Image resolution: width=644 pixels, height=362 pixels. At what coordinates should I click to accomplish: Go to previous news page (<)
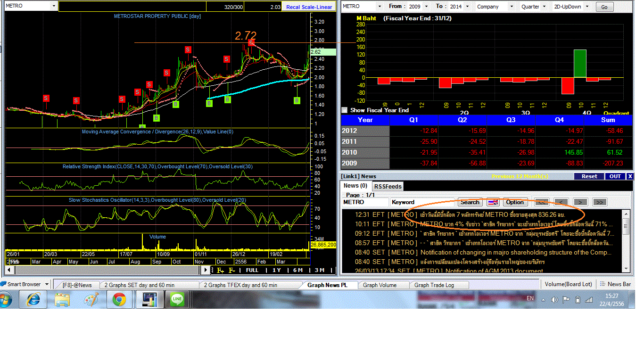pyautogui.click(x=561, y=202)
